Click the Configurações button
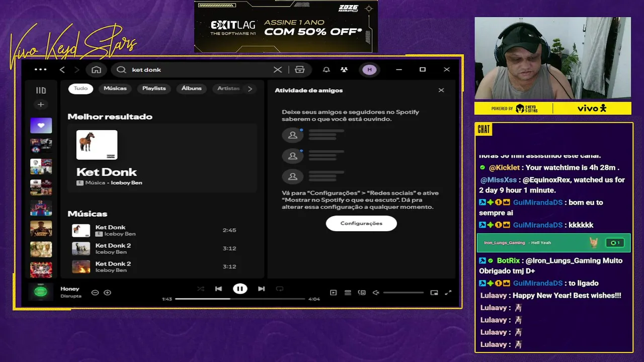Viewport: 644px width, 362px height. tap(361, 223)
